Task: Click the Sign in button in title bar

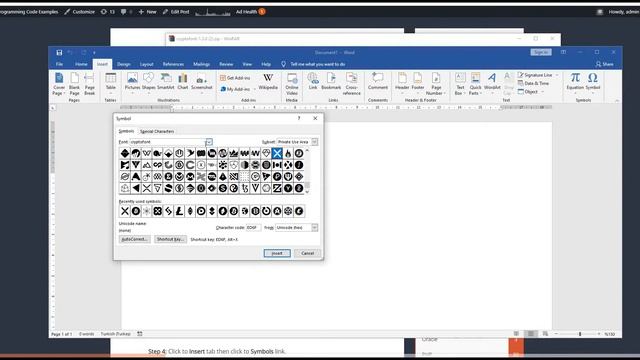Action: coord(541,52)
